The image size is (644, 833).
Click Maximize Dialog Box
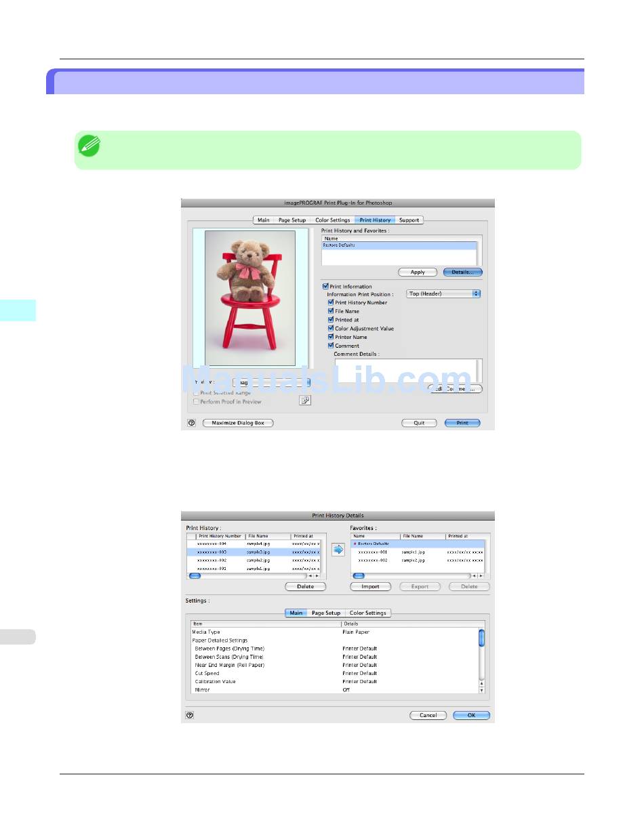238,422
